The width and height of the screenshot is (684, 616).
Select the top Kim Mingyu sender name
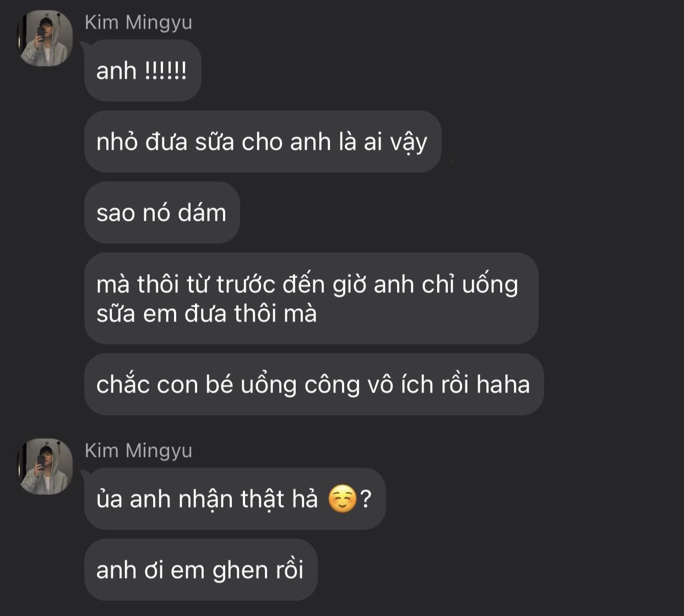point(139,23)
